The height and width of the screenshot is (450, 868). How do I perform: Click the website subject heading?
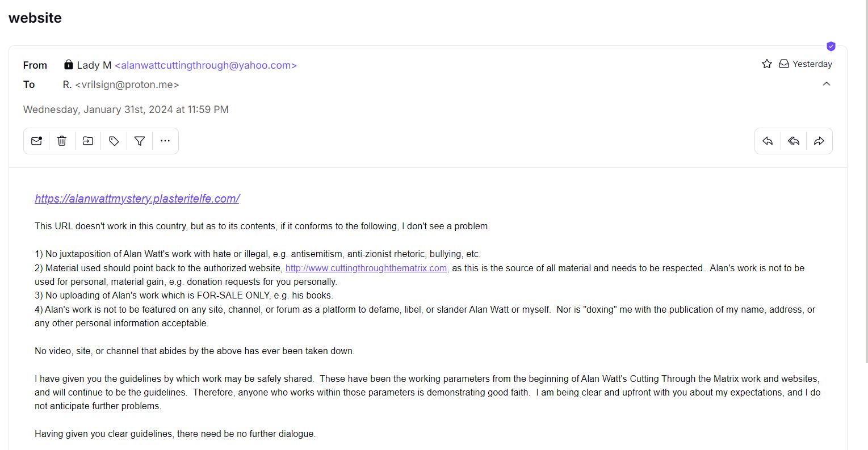pos(35,18)
